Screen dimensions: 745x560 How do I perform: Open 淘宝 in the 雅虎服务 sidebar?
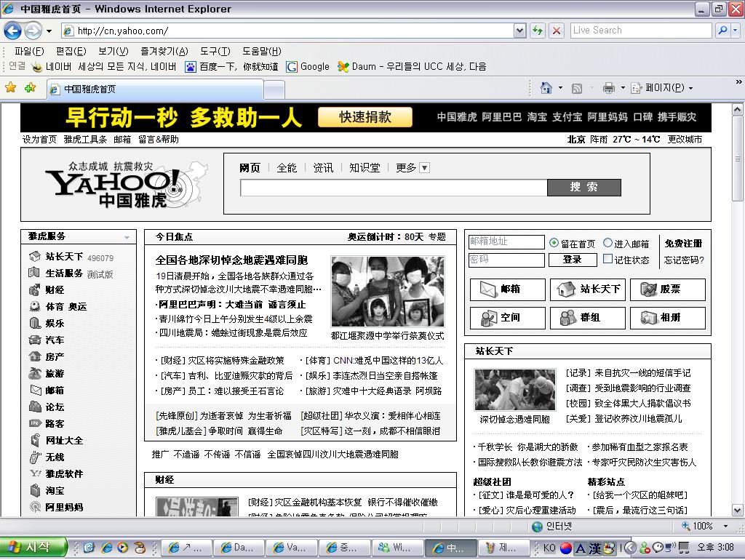[x=55, y=491]
